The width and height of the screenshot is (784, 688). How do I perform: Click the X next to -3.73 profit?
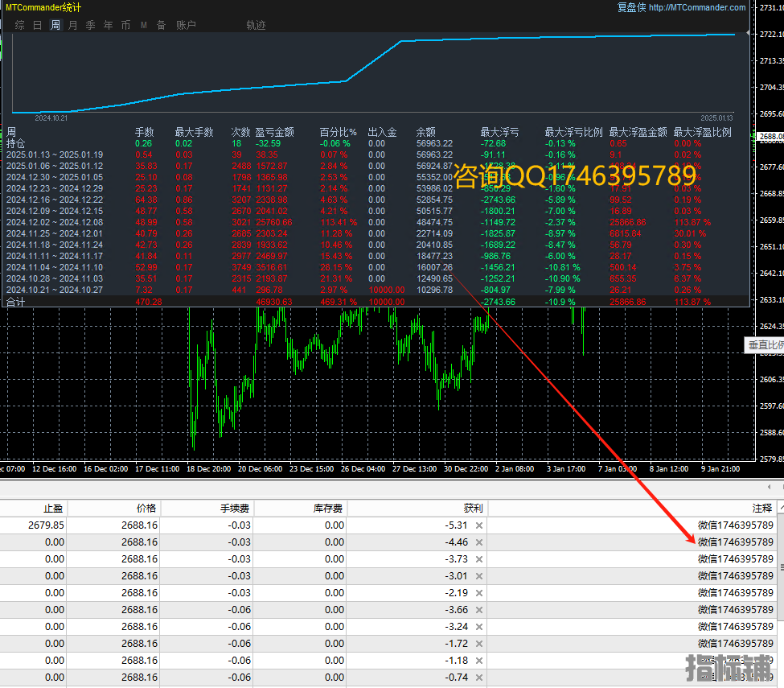tap(479, 559)
